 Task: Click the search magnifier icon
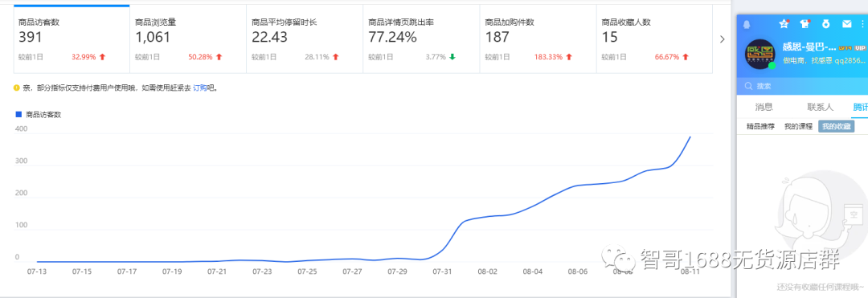(x=748, y=86)
